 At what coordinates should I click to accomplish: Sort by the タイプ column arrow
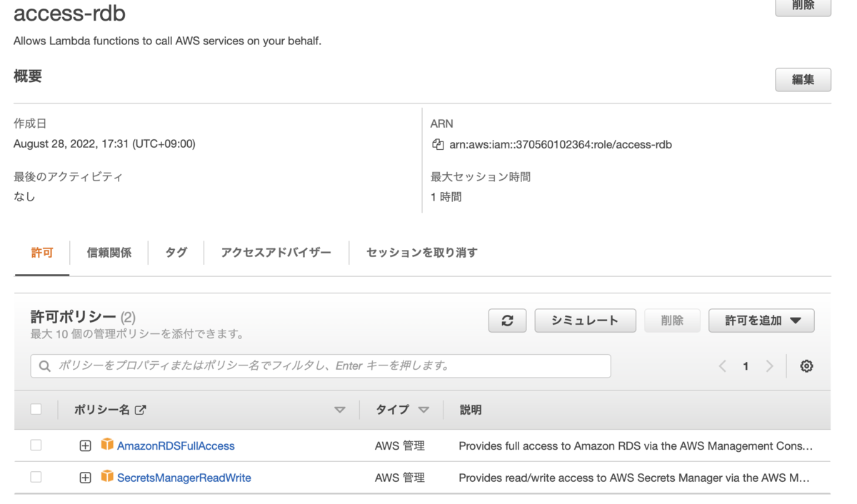[424, 410]
